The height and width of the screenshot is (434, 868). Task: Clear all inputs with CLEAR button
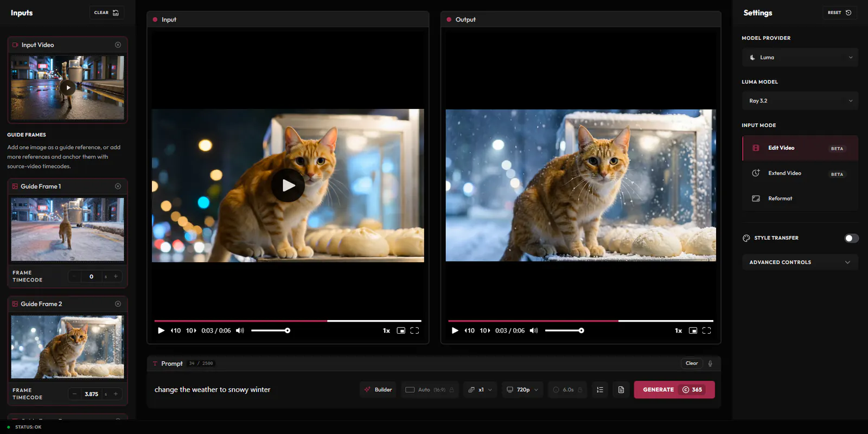pyautogui.click(x=106, y=12)
